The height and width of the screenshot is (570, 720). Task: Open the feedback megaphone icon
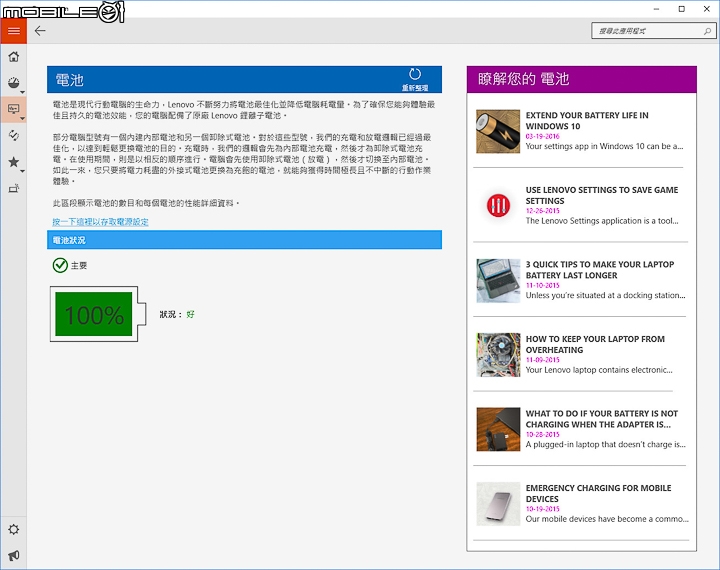coord(14,555)
